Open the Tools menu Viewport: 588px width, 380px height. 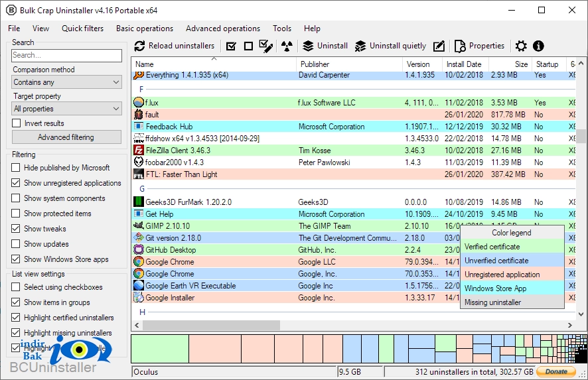(x=282, y=29)
